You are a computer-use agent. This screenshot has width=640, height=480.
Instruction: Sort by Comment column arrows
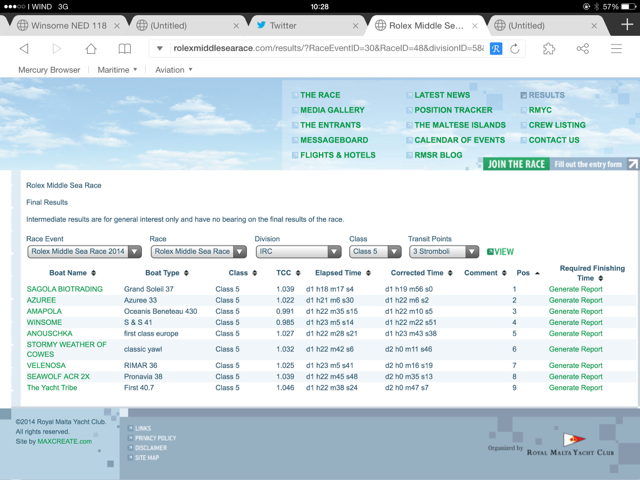(x=504, y=273)
